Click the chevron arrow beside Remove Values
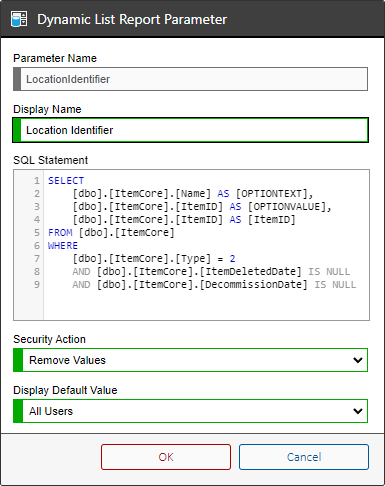Viewport: 385px width, 486px height. pos(358,360)
